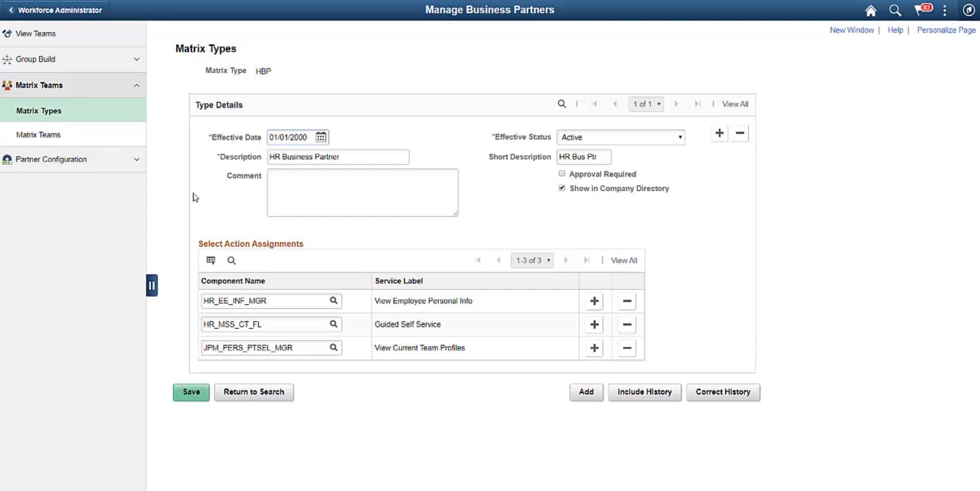Image resolution: width=980 pixels, height=491 pixels.
Task: Remove the JPM_PERS_PTSEL_MGR row
Action: [626, 348]
